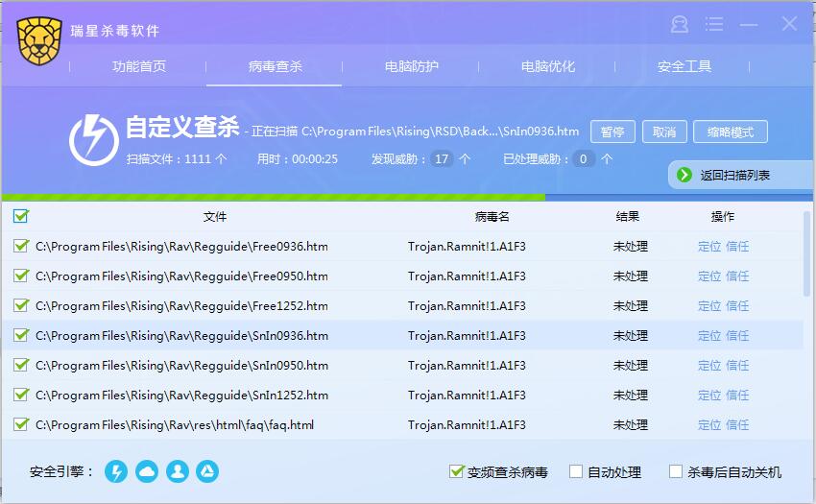816x504 pixels.
Task: Click the 自定义查杀 scan title
Action: tap(182, 127)
